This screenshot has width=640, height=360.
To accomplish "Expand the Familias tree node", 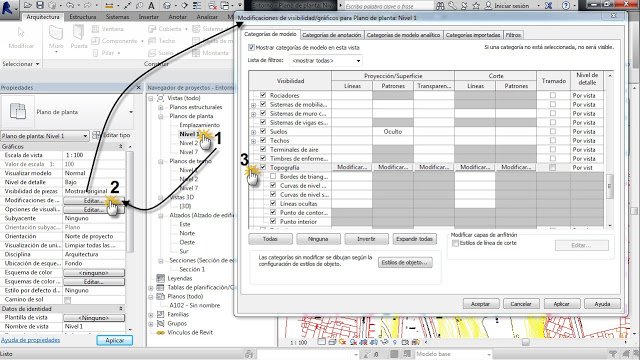I will [151, 315].
